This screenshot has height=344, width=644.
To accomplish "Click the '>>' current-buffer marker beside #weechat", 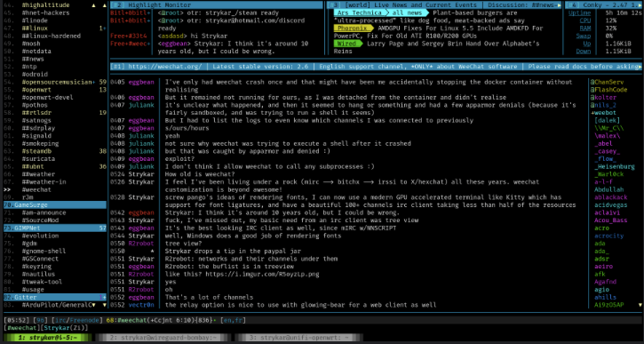I will coord(7,189).
